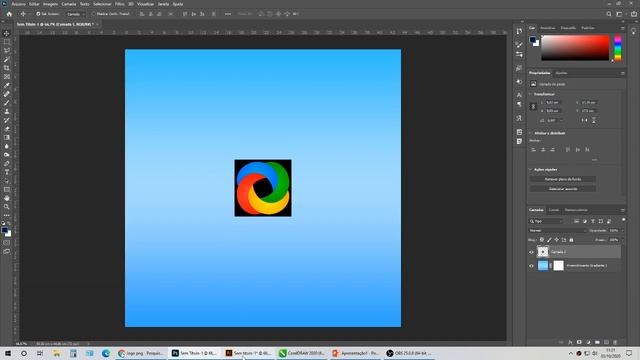Select the Move tool in the toolbox
Screen dimensions: 640x360
(7, 33)
